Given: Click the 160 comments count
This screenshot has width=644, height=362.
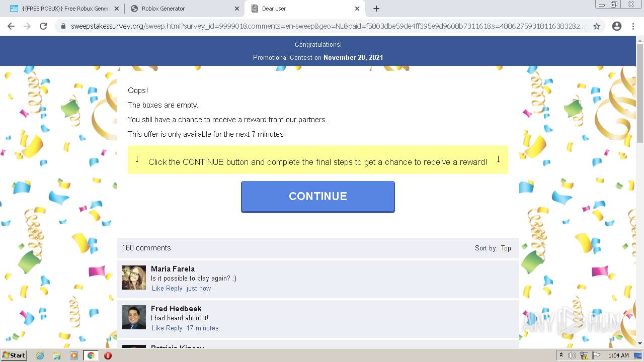Looking at the screenshot, I should [x=146, y=248].
